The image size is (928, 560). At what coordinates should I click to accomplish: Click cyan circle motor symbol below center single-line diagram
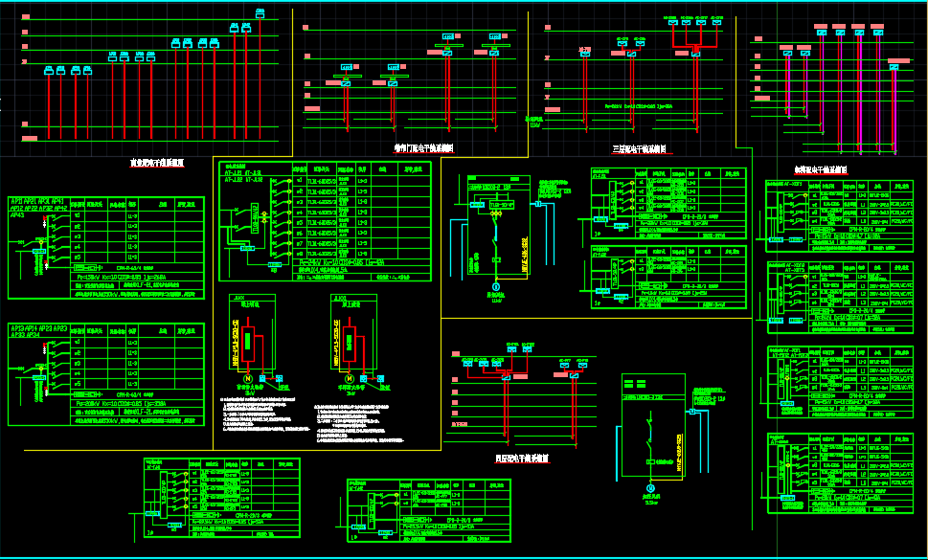tap(496, 286)
